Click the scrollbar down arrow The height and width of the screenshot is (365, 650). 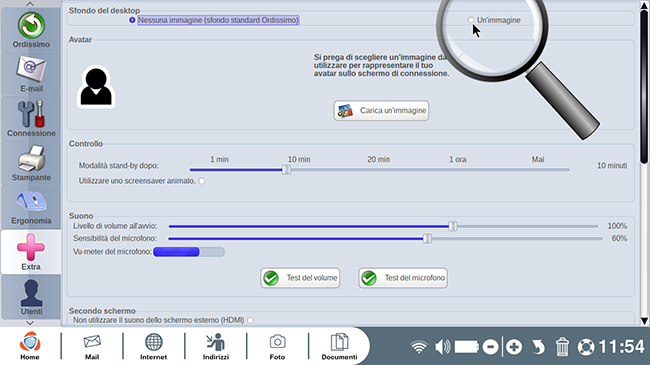point(644,321)
